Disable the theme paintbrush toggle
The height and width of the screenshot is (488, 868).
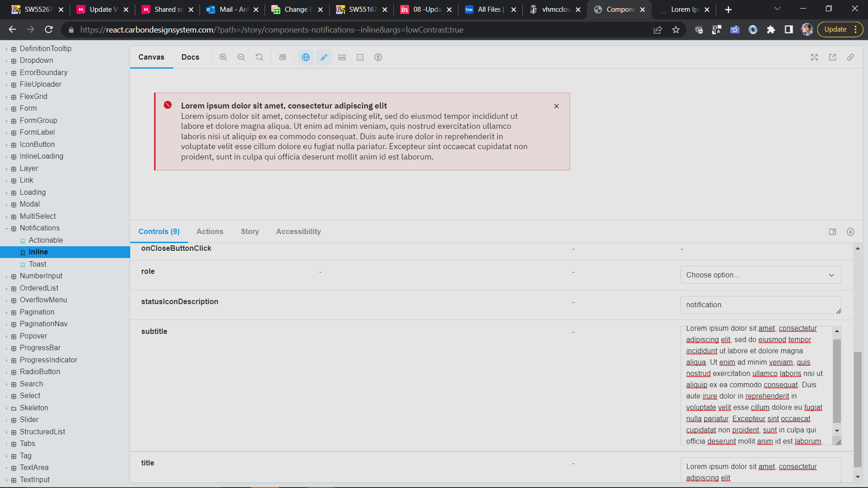point(324,57)
